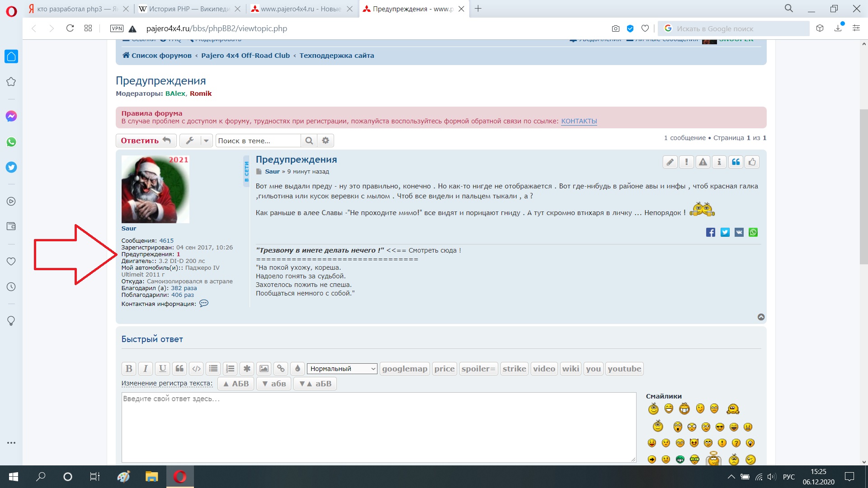The height and width of the screenshot is (488, 868).
Task: Click the Поиск в теме search field
Action: coord(258,141)
